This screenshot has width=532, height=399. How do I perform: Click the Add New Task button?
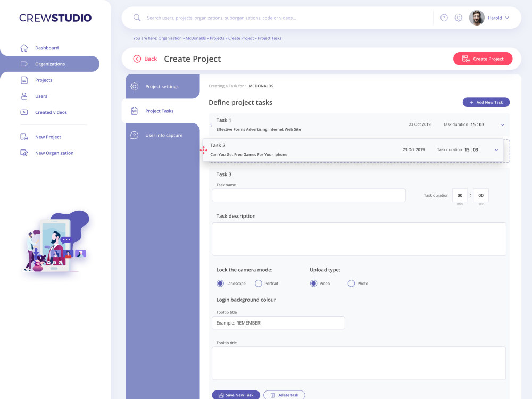pos(486,102)
